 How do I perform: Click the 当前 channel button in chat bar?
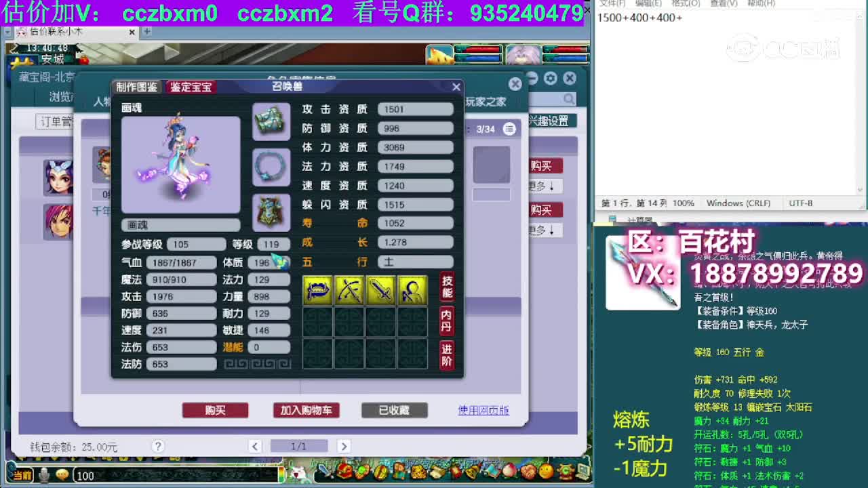click(22, 476)
